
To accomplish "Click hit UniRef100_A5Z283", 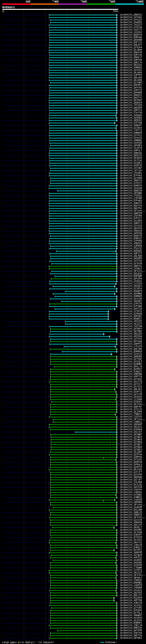I will 131,334.
